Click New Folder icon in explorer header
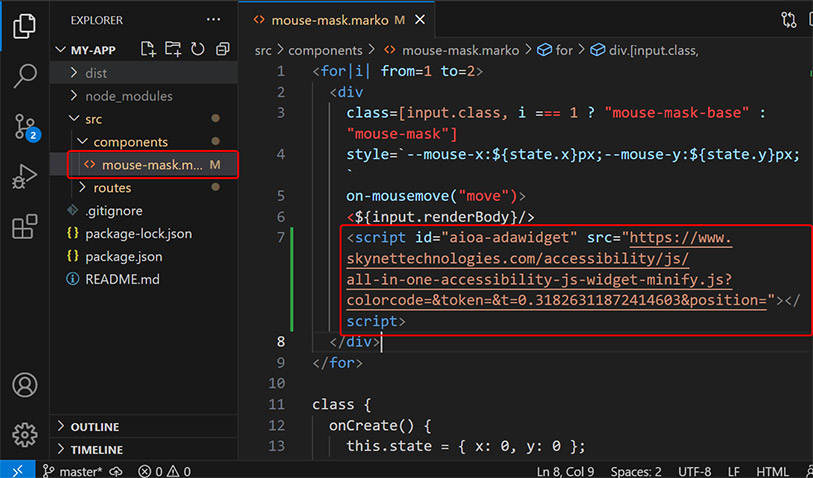Screen dimensions: 813x478 [x=173, y=49]
